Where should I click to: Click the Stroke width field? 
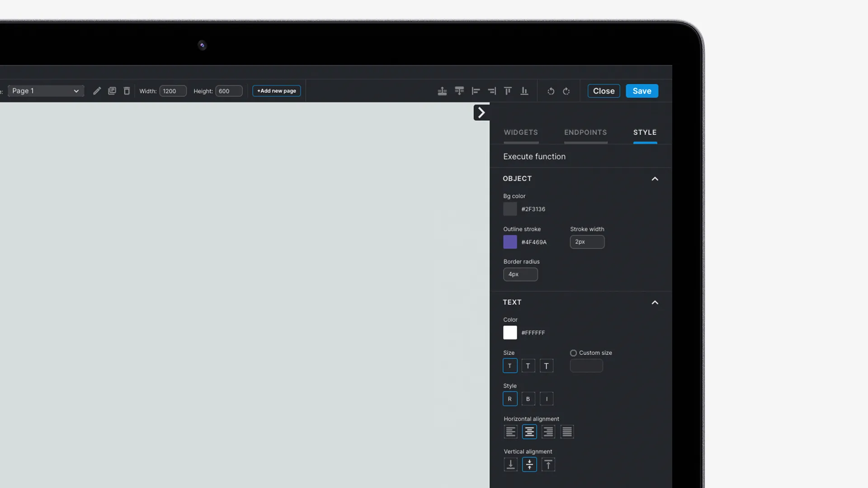click(587, 242)
